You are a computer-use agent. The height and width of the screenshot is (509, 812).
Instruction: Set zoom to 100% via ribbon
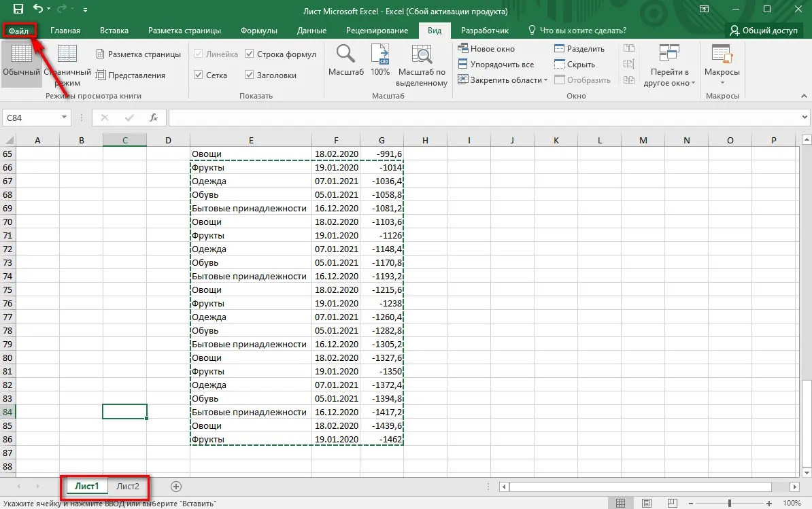(380, 61)
